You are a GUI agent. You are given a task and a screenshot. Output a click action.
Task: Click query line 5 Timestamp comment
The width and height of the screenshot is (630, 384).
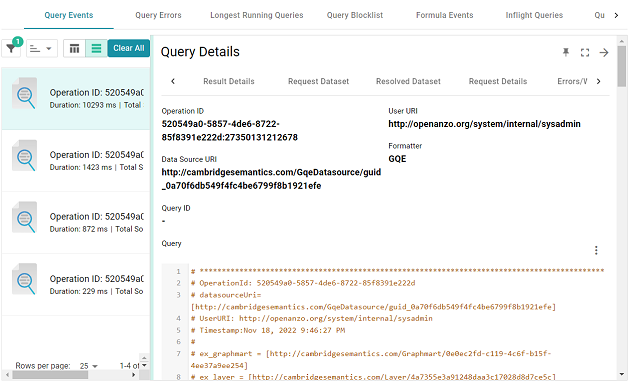268,331
